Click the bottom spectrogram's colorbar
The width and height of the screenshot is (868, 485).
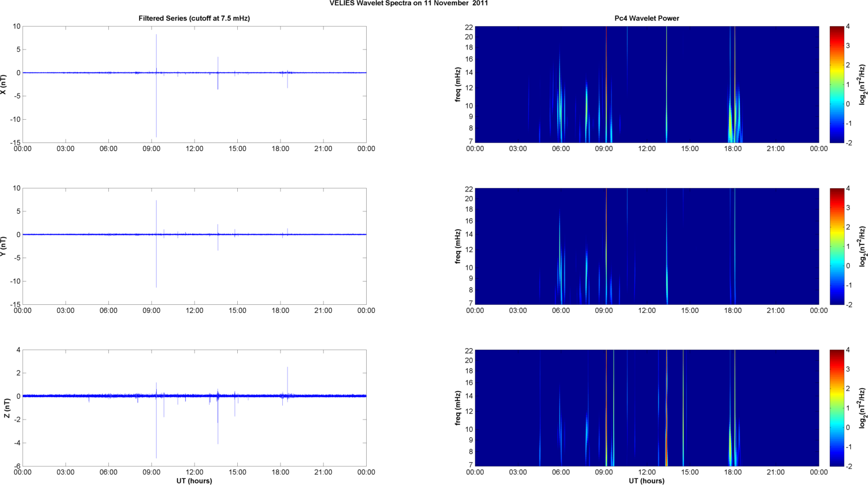click(836, 408)
